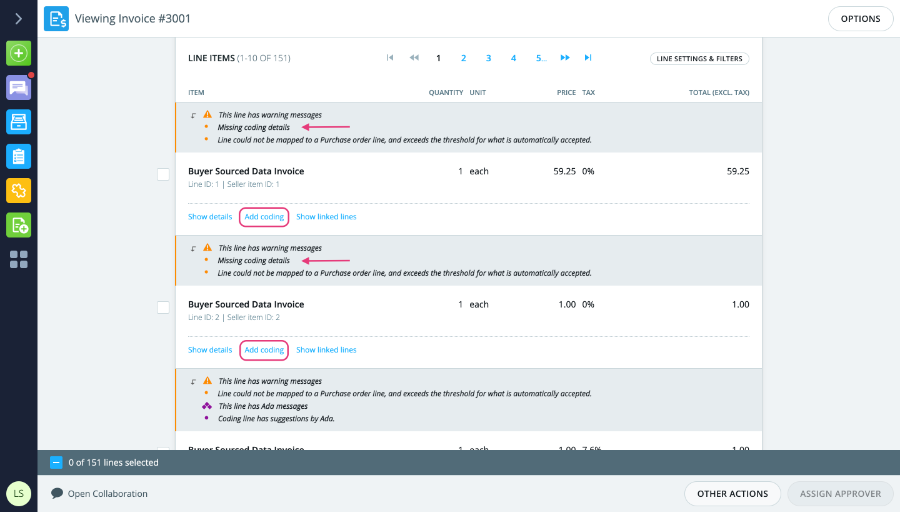The image size is (900, 512).
Task: Jump back pages with double-left arrow
Action: point(414,57)
